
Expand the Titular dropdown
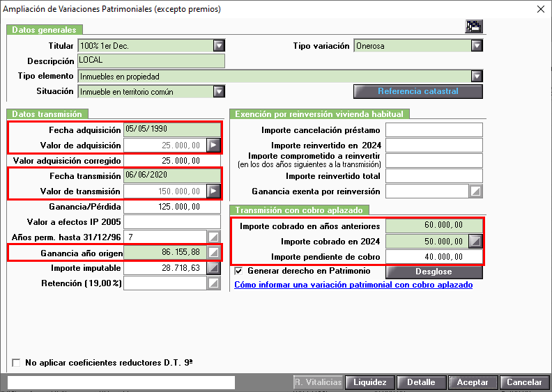pos(219,46)
